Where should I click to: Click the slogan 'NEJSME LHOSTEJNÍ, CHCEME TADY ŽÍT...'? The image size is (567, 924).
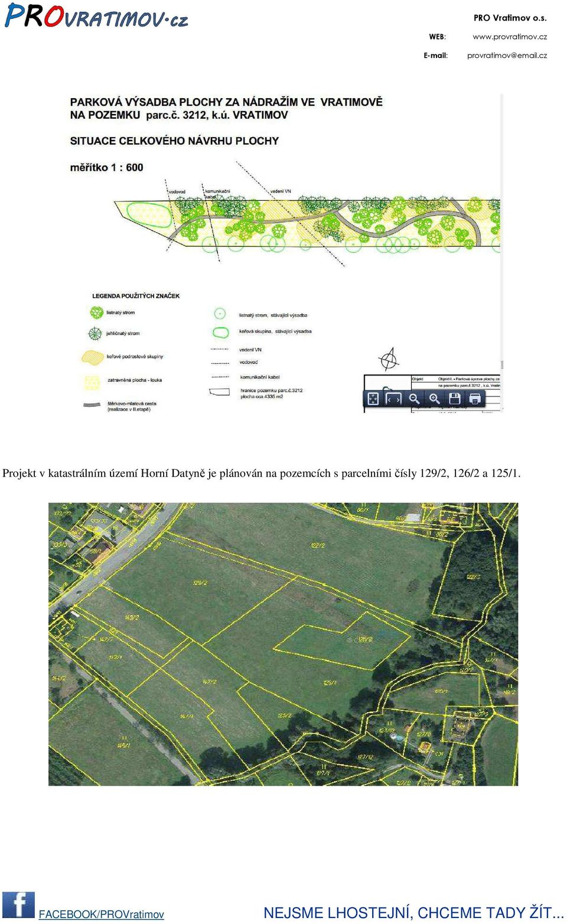point(413,913)
